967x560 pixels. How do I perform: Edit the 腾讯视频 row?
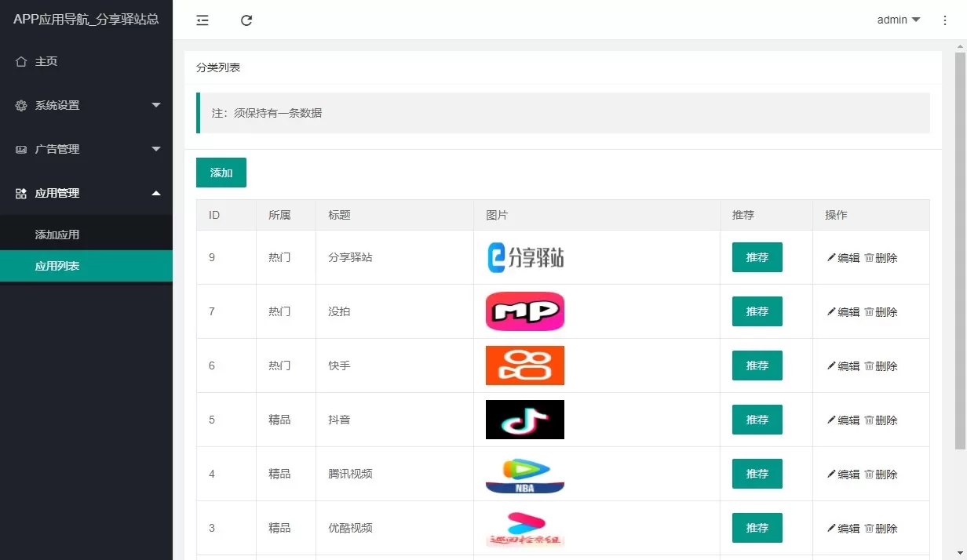(844, 475)
